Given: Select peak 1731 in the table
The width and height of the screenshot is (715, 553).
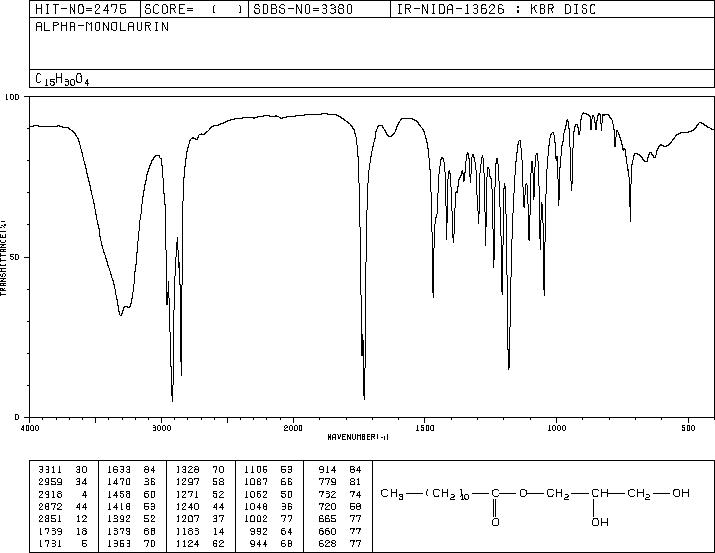Looking at the screenshot, I should pyautogui.click(x=62, y=544).
